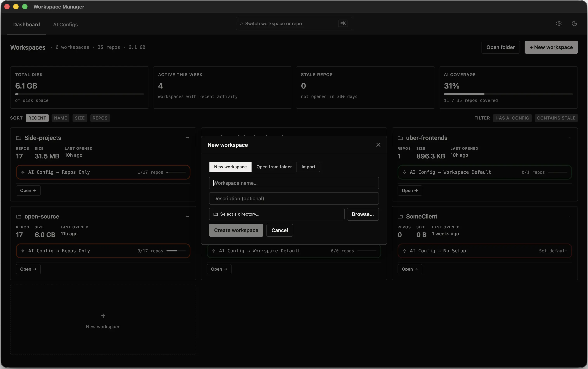Close the New workspace dialog
Screen dimensions: 588x369
click(x=378, y=145)
